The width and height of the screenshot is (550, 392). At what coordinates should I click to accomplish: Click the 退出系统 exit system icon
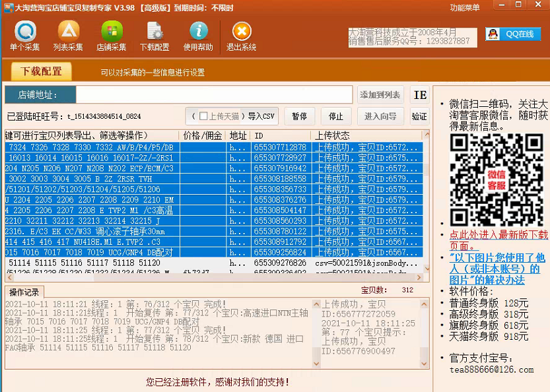242,36
